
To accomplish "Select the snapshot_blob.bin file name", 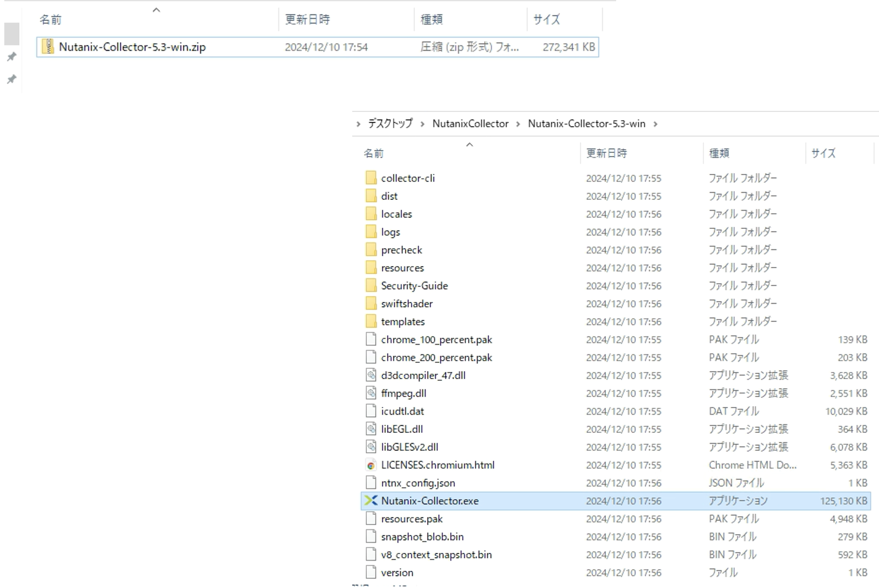I will click(422, 537).
